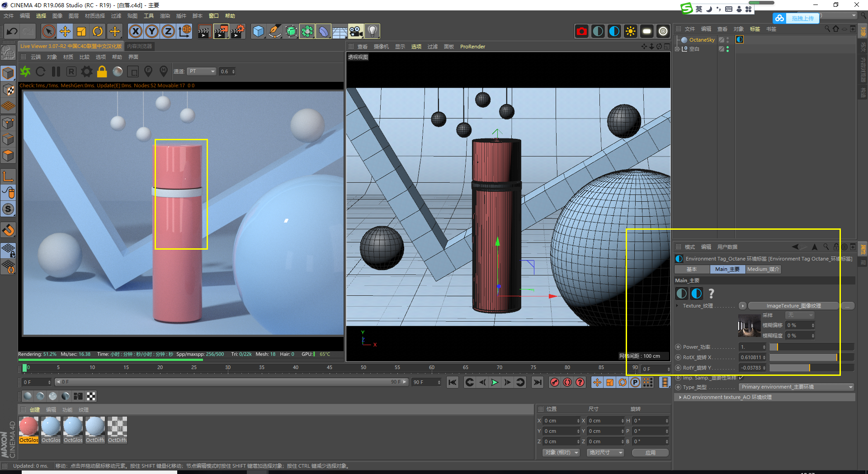Click the ImageTexture_图像纹理 button
868x474 pixels.
(x=793, y=306)
